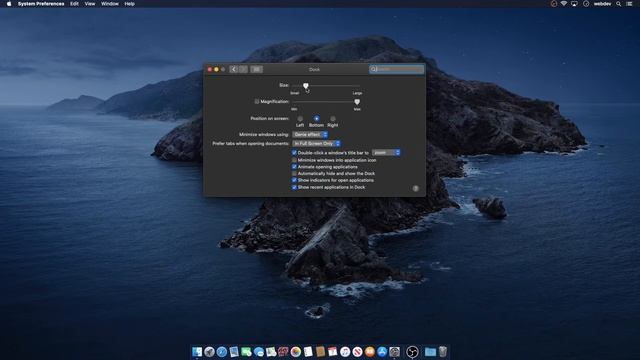
Task: Open the Wi-Fi status menu
Action: (564, 4)
